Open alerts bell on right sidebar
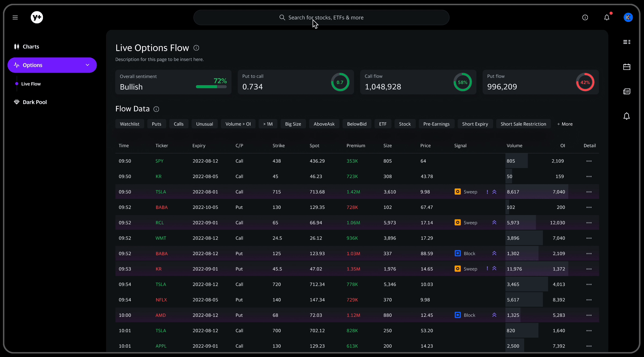The width and height of the screenshot is (644, 357). (627, 116)
